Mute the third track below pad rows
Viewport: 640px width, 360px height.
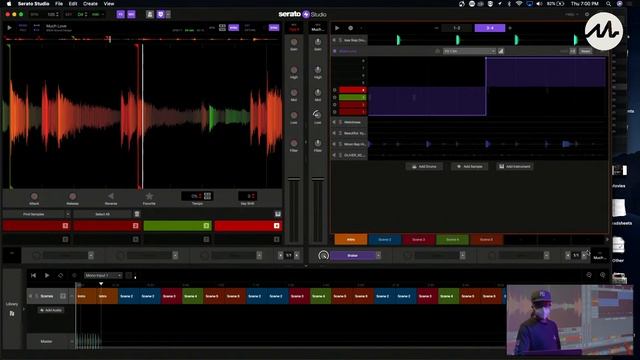click(334, 144)
